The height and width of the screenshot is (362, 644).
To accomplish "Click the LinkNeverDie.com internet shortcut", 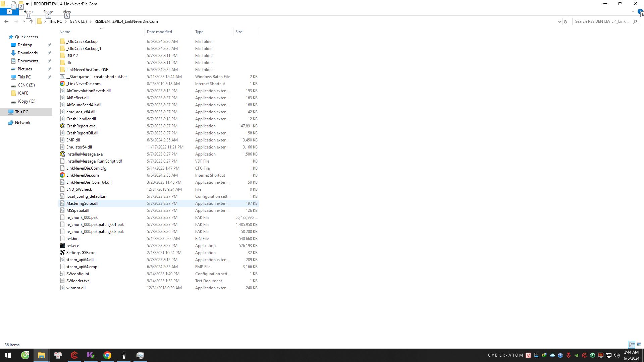I will coord(82,175).
